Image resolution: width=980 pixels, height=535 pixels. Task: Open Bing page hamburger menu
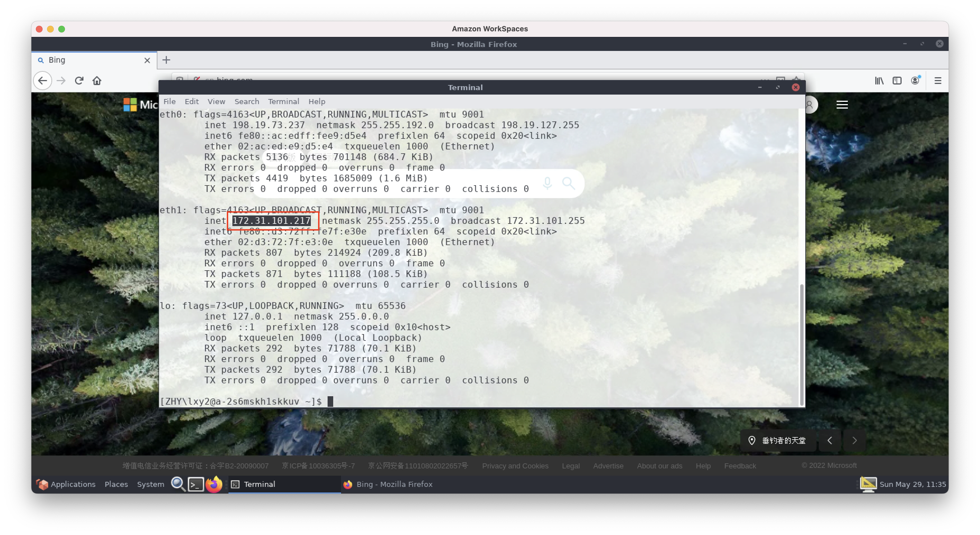842,105
